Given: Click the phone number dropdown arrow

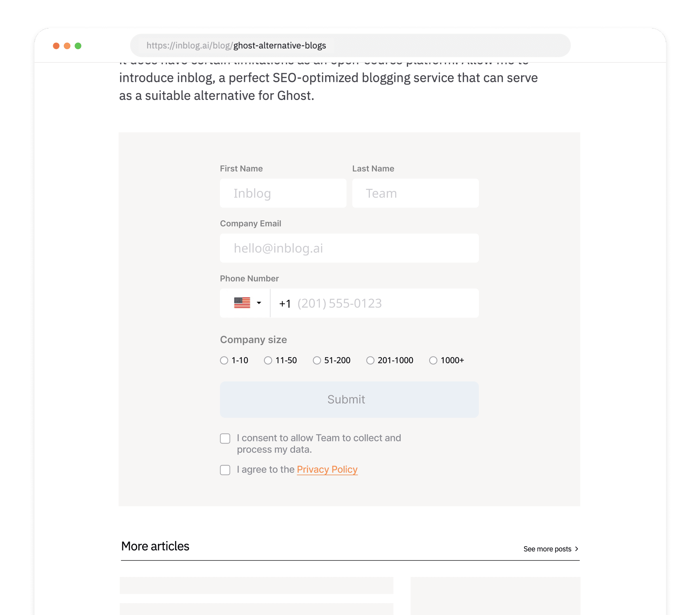Looking at the screenshot, I should [260, 303].
